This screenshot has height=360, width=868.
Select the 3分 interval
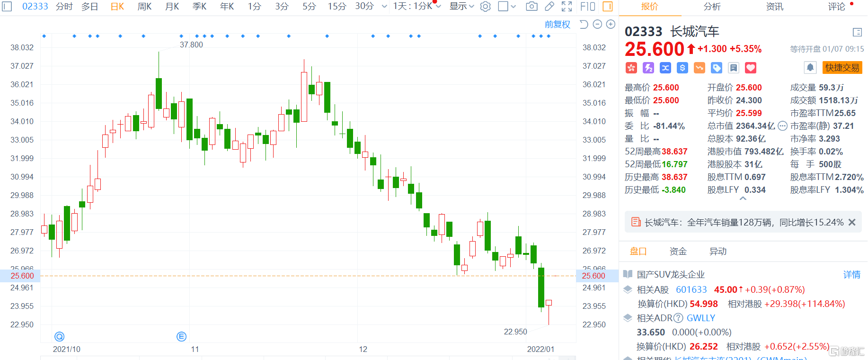pyautogui.click(x=282, y=6)
